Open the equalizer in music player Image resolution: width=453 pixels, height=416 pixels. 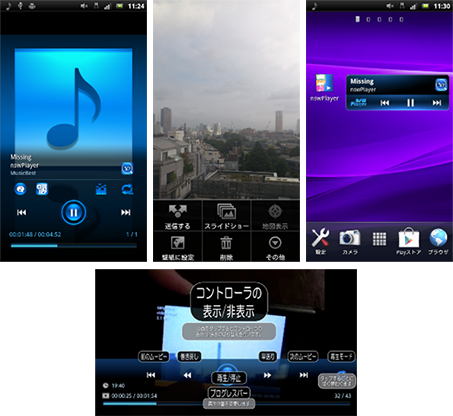101,189
